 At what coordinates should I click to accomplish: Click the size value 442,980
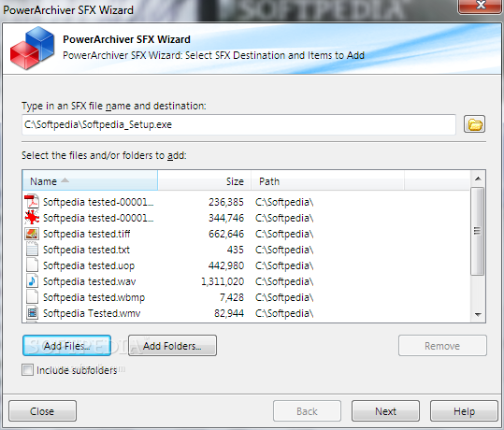coord(226,265)
